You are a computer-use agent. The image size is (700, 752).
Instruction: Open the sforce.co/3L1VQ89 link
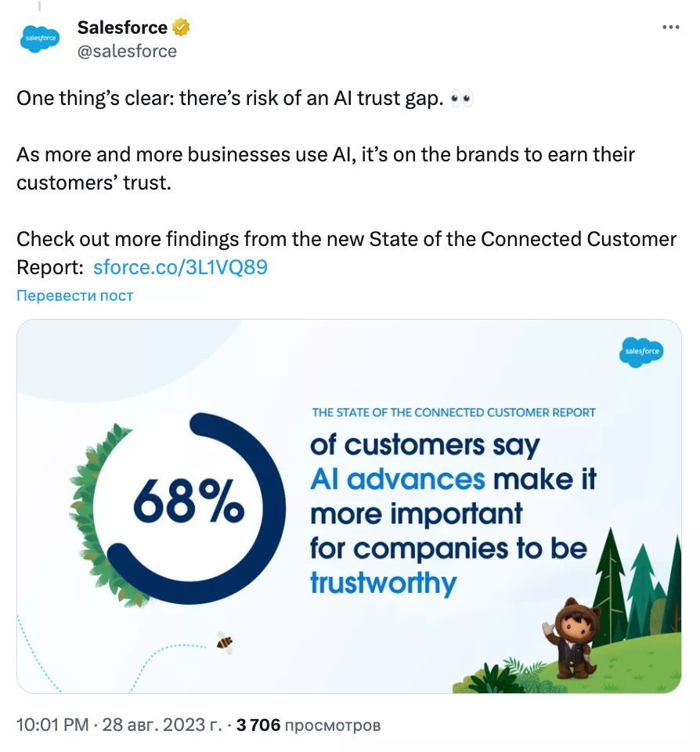(x=180, y=267)
